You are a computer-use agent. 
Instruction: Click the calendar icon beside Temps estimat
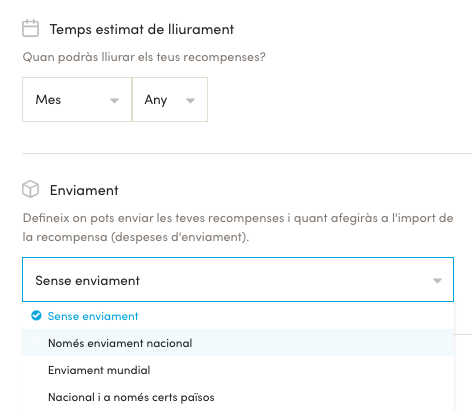(x=30, y=28)
